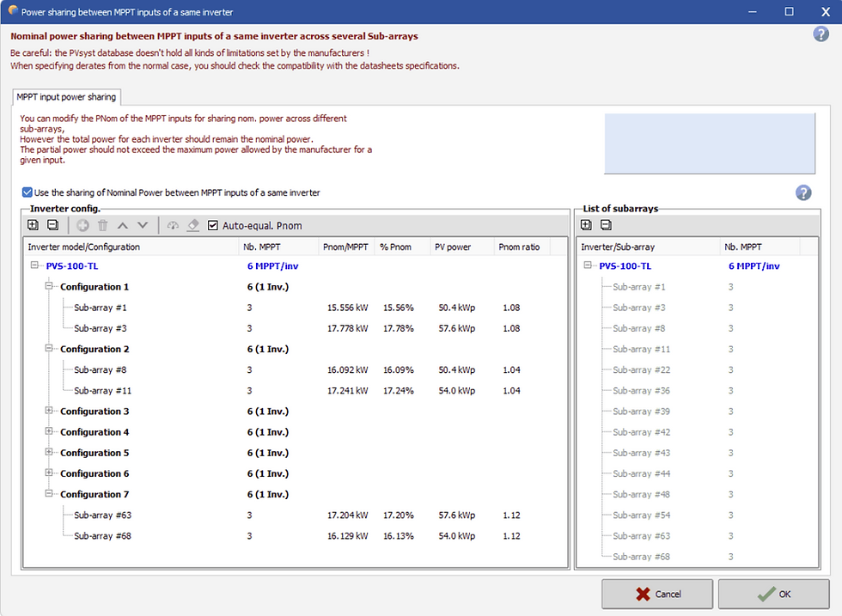This screenshot has height=616, width=842.
Task: Sort by Inverter model/Configuration column header
Action: pyautogui.click(x=131, y=247)
